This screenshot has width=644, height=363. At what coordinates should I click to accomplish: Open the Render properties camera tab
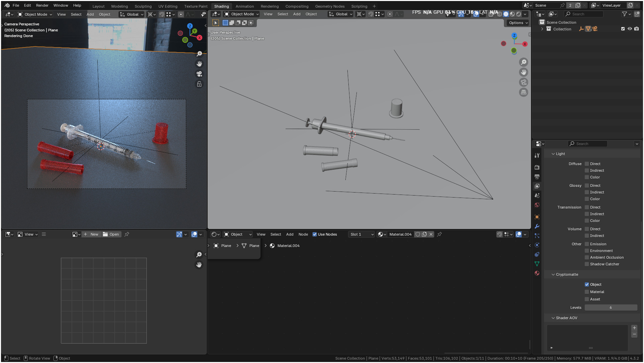pyautogui.click(x=537, y=167)
